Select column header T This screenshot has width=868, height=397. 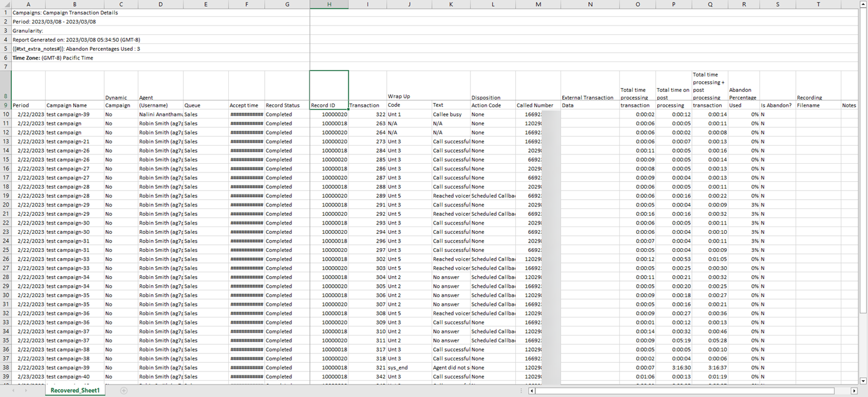click(818, 4)
